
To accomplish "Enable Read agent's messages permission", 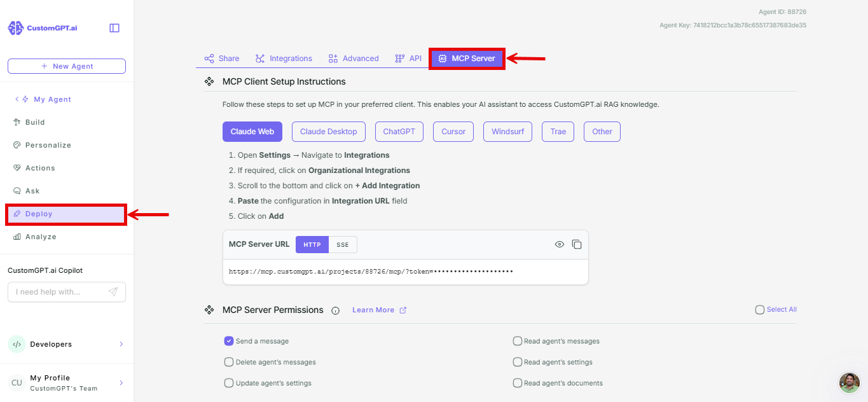I will click(x=518, y=341).
